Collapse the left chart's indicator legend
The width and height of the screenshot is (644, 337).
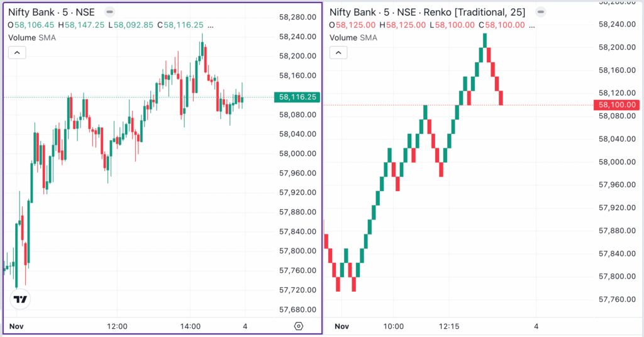point(17,52)
